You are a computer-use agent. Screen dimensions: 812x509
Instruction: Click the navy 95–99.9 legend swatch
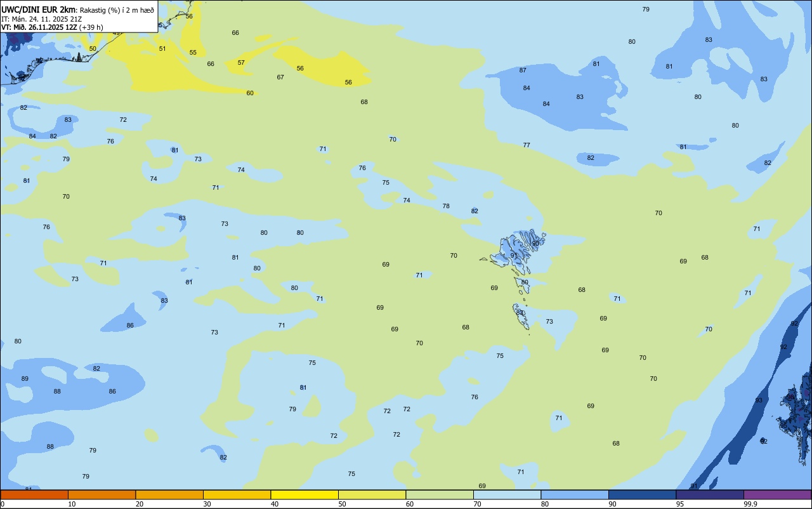pos(710,494)
